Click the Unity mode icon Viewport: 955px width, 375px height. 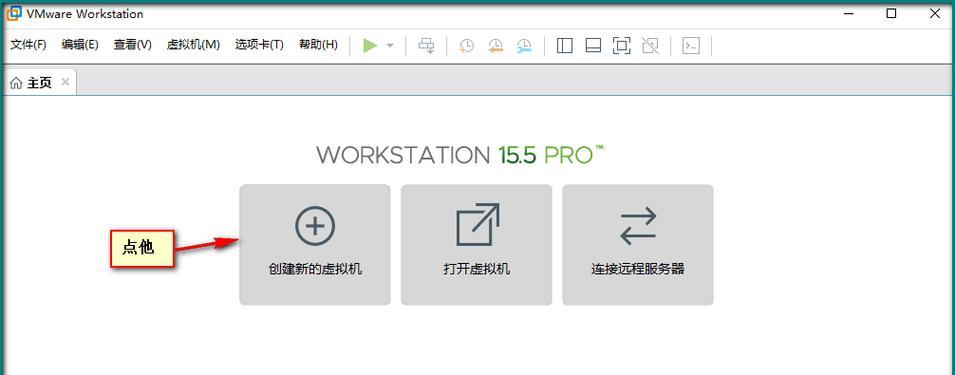coord(650,46)
